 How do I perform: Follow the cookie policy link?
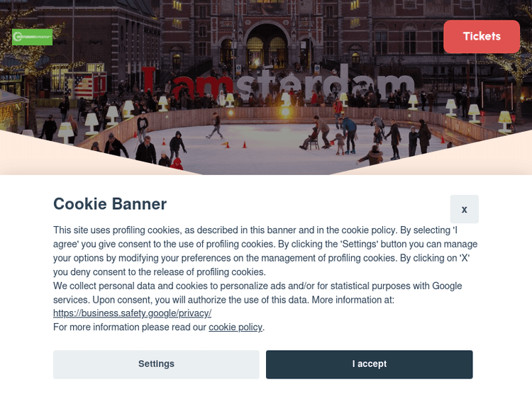235,327
